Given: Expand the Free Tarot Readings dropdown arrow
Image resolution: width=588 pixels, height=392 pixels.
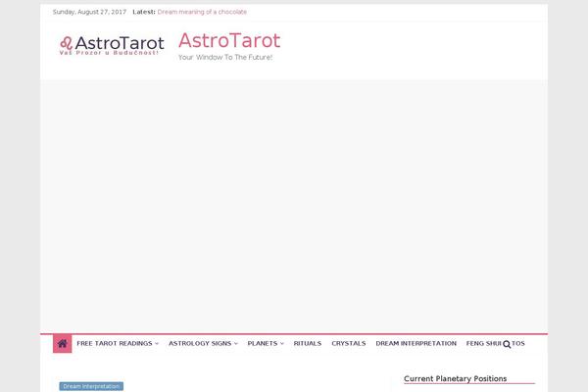Looking at the screenshot, I should point(157,344).
